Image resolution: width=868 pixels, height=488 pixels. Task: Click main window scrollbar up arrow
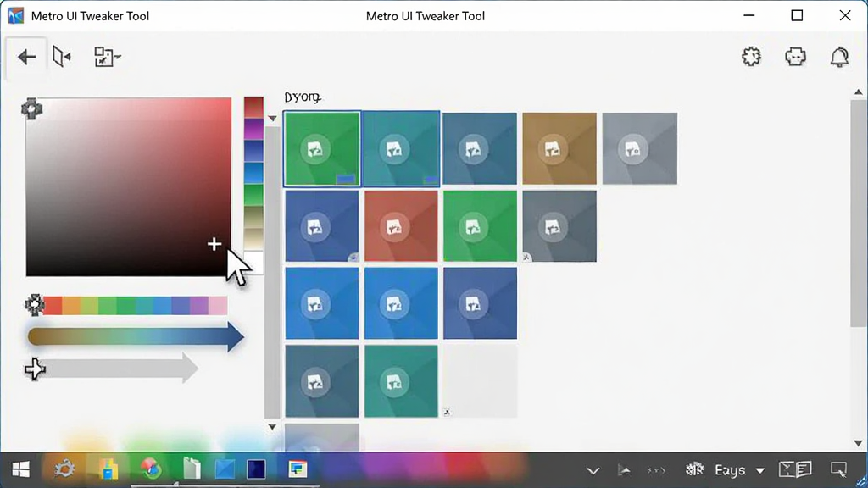coord(858,92)
